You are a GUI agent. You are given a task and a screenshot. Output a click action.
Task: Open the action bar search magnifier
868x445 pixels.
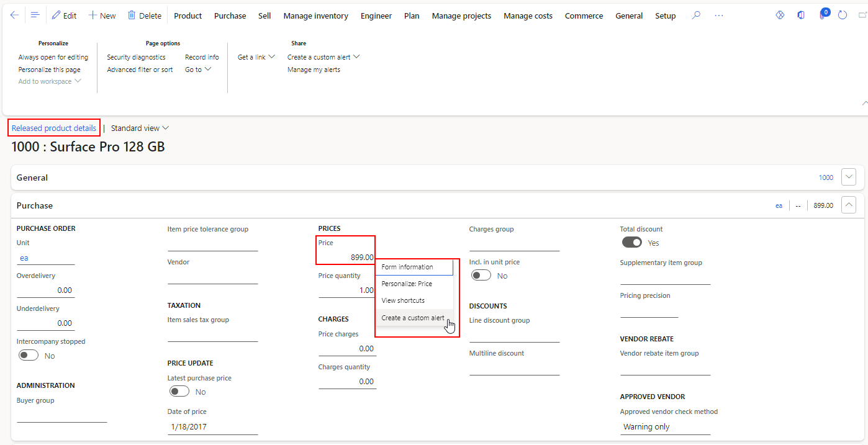click(696, 16)
